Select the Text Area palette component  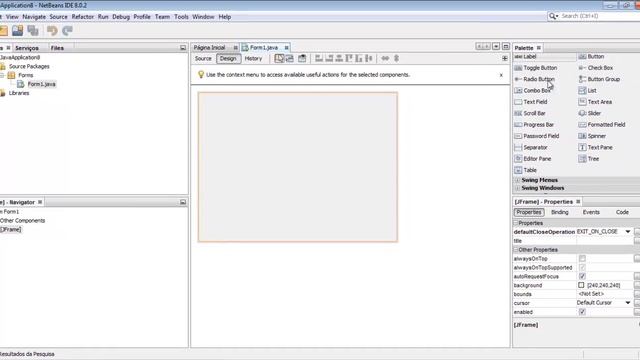596,102
